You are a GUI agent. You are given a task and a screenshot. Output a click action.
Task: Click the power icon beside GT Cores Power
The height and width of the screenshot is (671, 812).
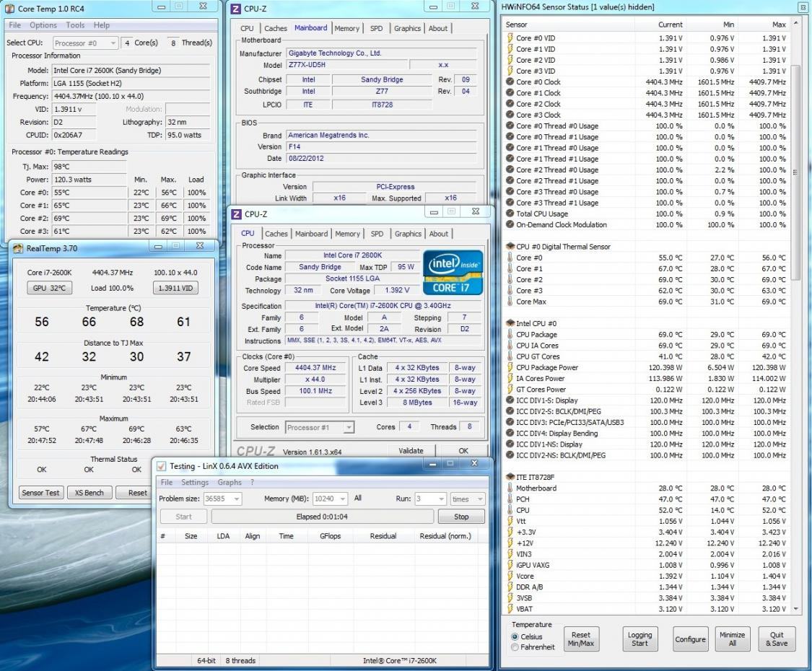coord(510,390)
